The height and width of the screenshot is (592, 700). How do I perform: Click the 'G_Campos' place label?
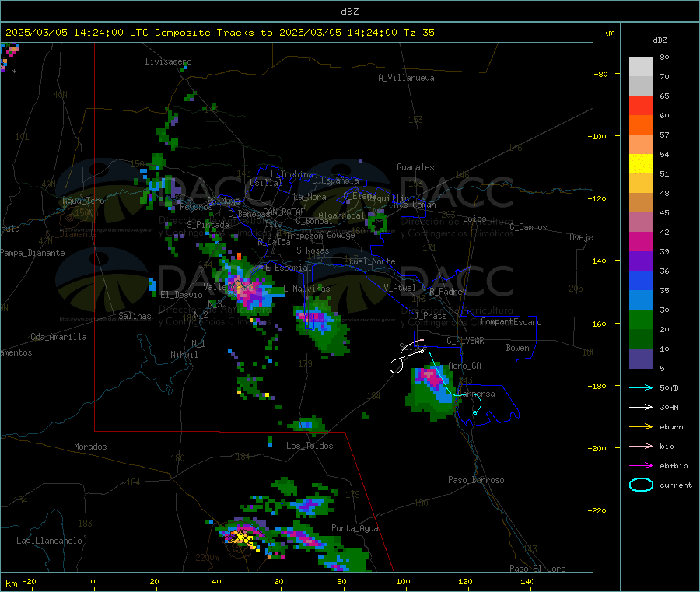[528, 227]
